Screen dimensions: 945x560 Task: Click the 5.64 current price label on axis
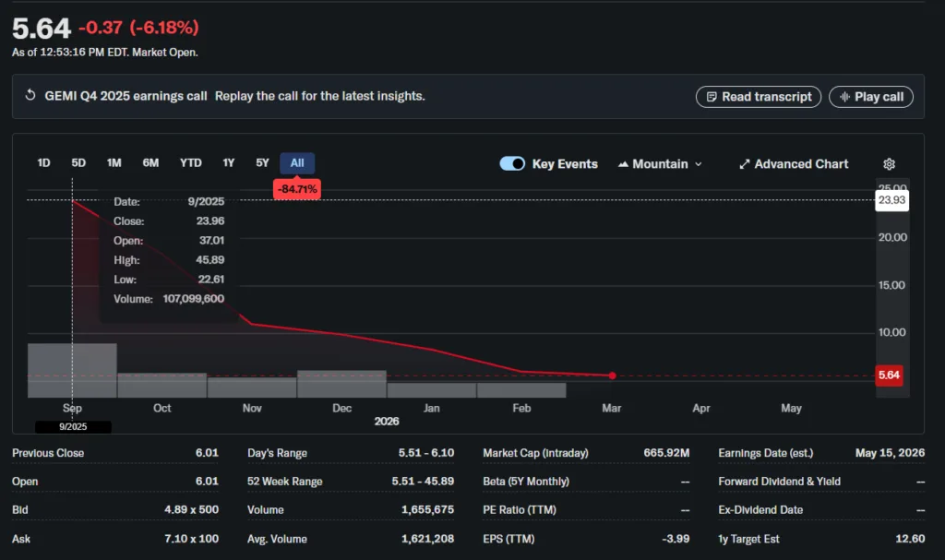(x=889, y=375)
